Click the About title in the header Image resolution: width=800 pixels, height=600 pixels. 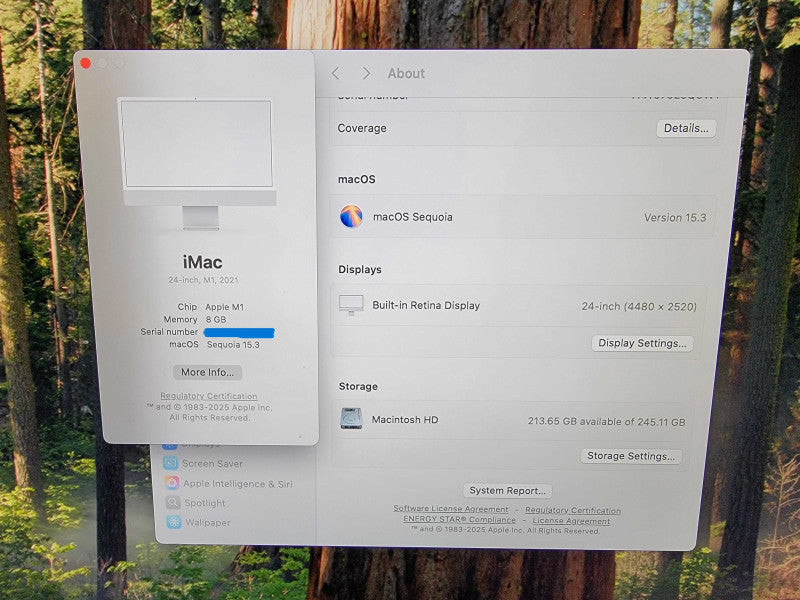406,73
